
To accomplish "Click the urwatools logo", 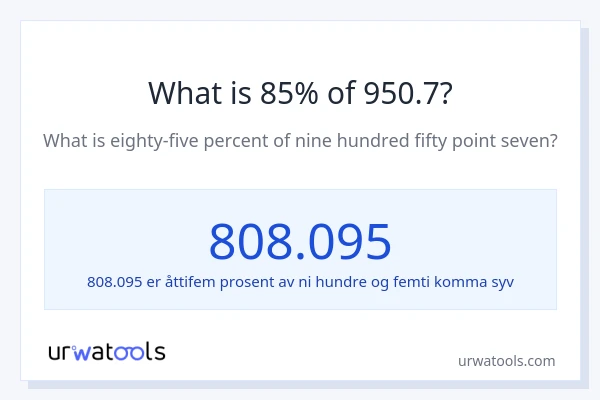I will 107,351.
